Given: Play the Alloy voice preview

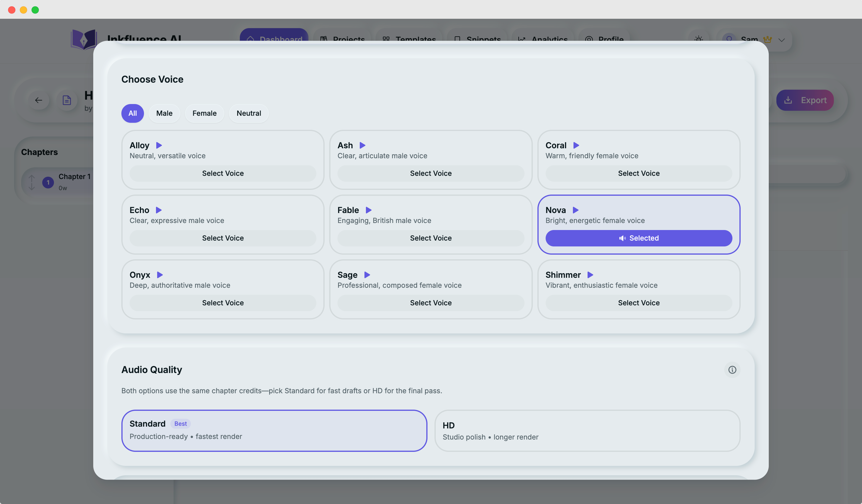Looking at the screenshot, I should [x=159, y=145].
